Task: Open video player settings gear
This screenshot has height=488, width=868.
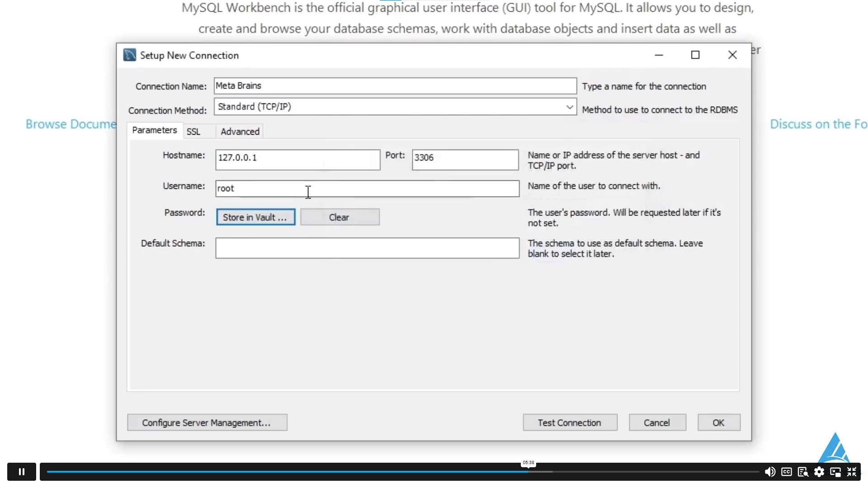Action: [x=819, y=472]
